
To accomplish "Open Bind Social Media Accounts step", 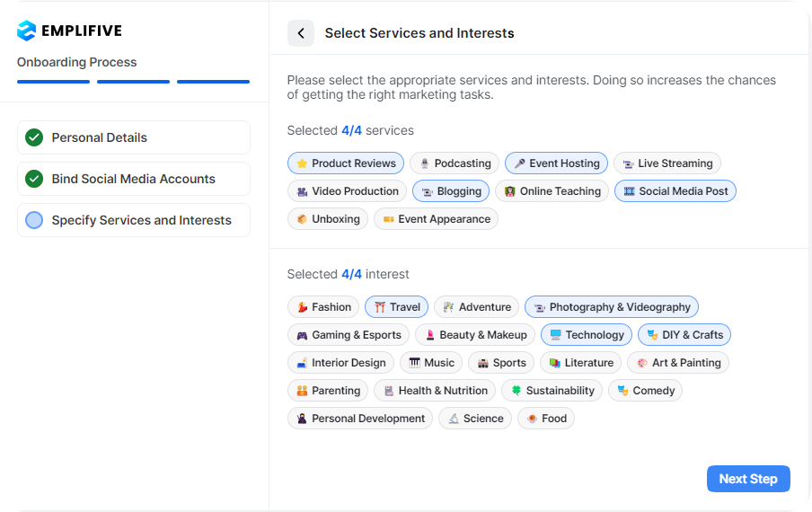I will coord(133,179).
